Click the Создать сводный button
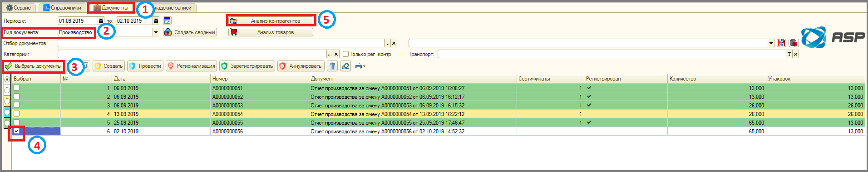This screenshot has height=172, width=868. point(190,32)
